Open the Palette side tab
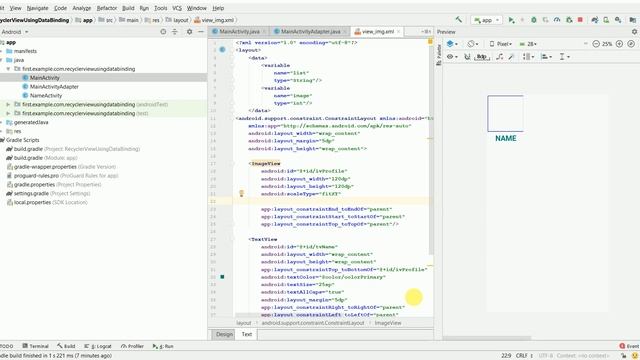640x360 pixels. click(439, 55)
